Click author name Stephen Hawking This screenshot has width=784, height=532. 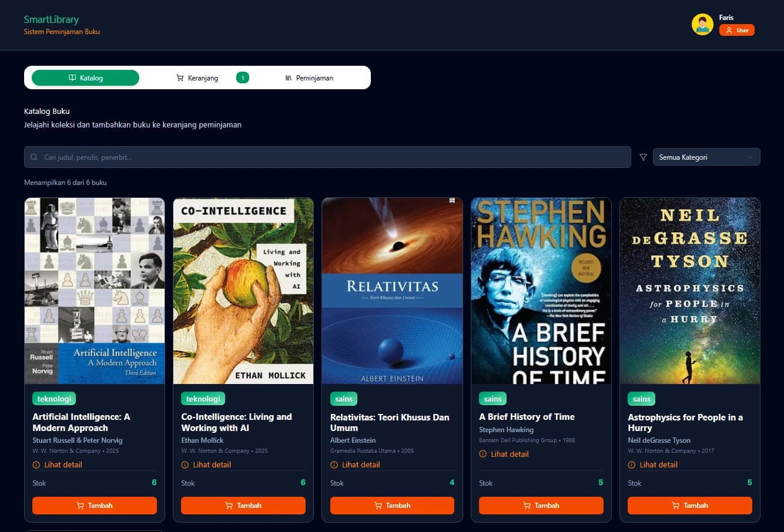pos(506,430)
